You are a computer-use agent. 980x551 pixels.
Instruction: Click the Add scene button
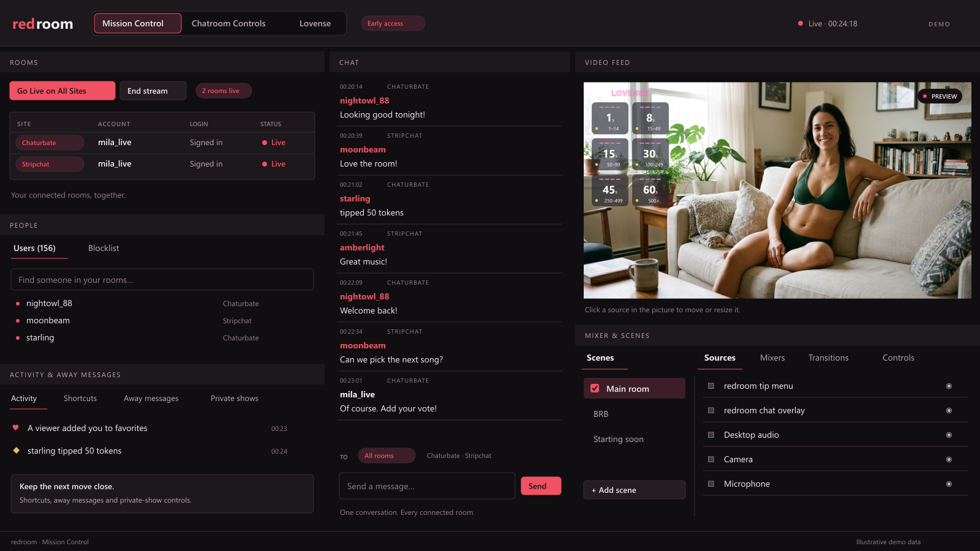635,490
